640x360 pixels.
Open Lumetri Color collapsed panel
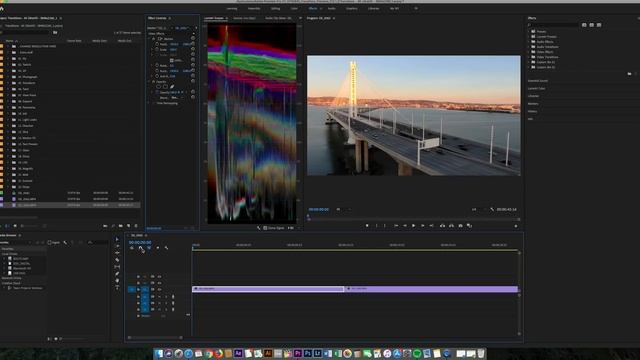[x=536, y=89]
